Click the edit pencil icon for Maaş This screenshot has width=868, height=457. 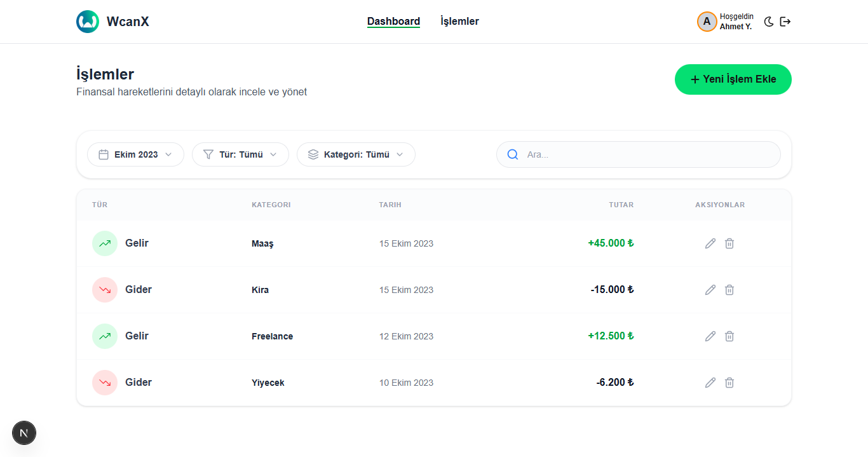pos(710,243)
